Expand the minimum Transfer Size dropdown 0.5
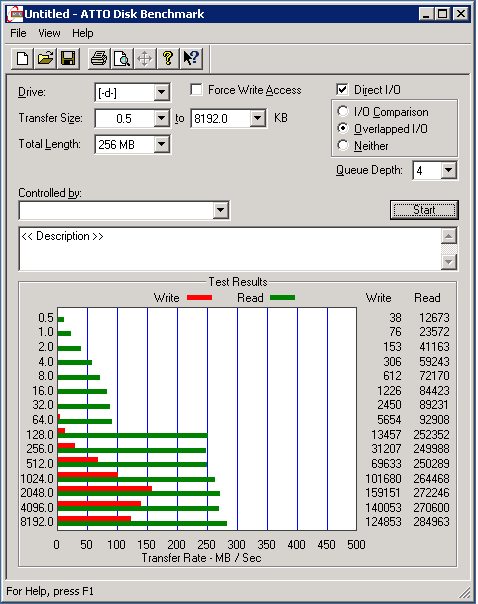This screenshot has height=604, width=478. tap(161, 118)
